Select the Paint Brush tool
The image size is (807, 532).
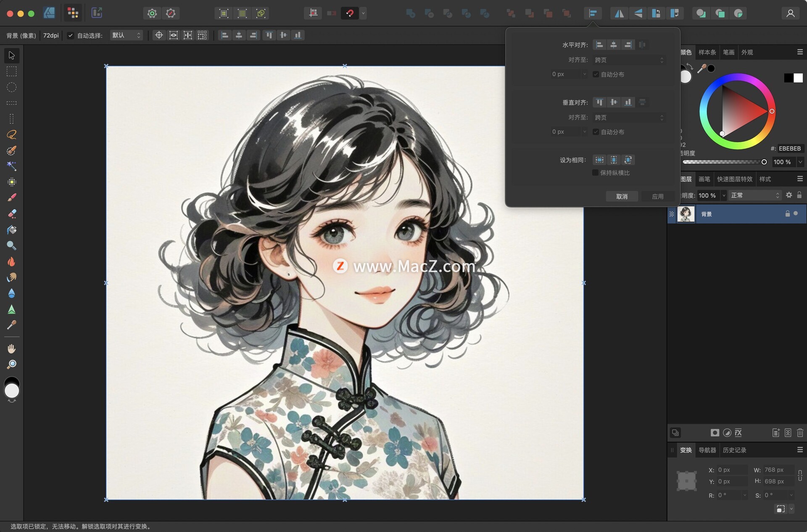click(11, 198)
